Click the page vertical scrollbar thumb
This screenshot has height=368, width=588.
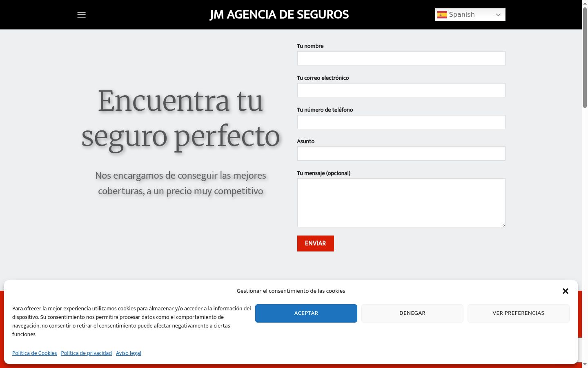coord(585,57)
